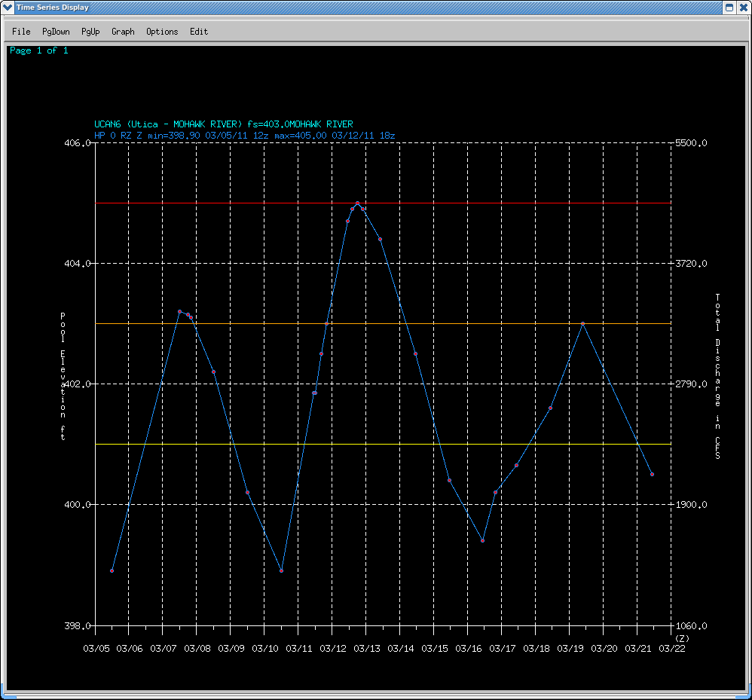
Task: Click the 398.0 elevation axis label
Action: [x=77, y=625]
